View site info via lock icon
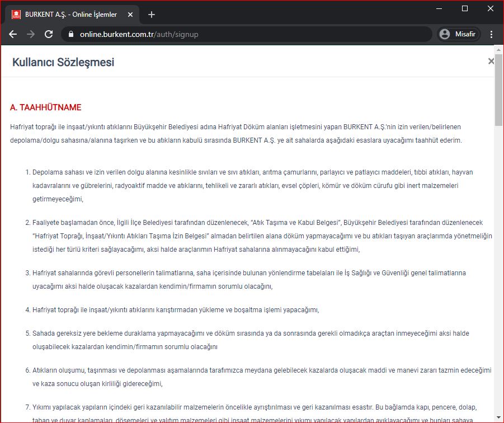Screen dimensions: 504x423 tap(70, 34)
